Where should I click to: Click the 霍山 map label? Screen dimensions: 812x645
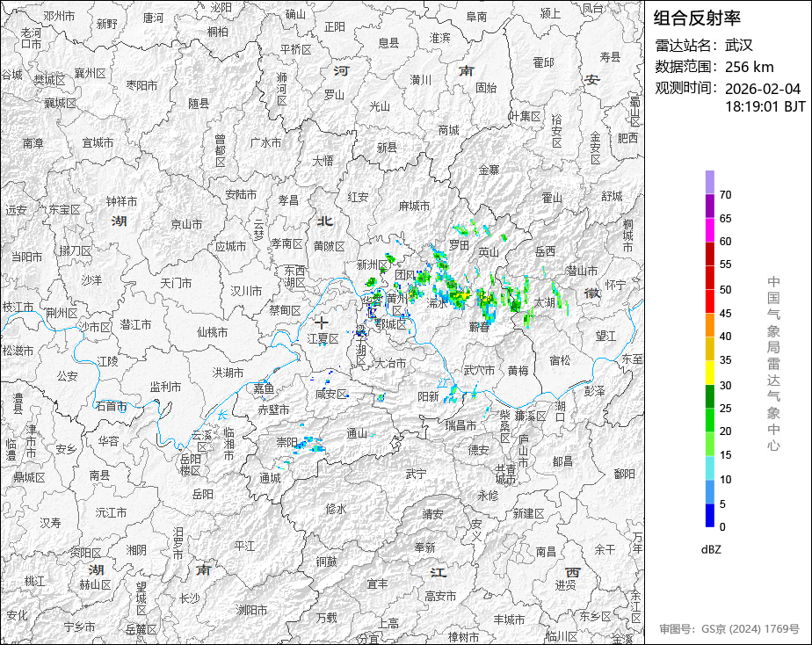(552, 198)
